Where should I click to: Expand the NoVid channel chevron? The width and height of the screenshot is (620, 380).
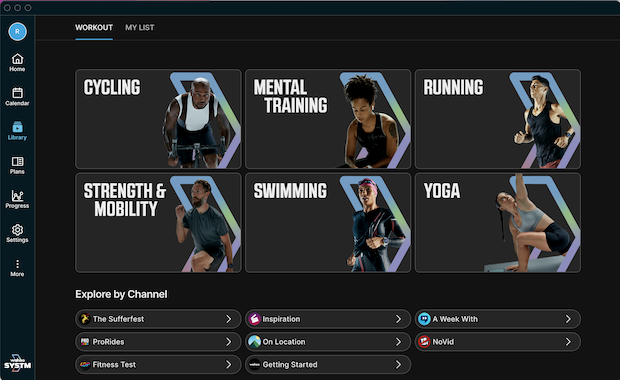(568, 342)
